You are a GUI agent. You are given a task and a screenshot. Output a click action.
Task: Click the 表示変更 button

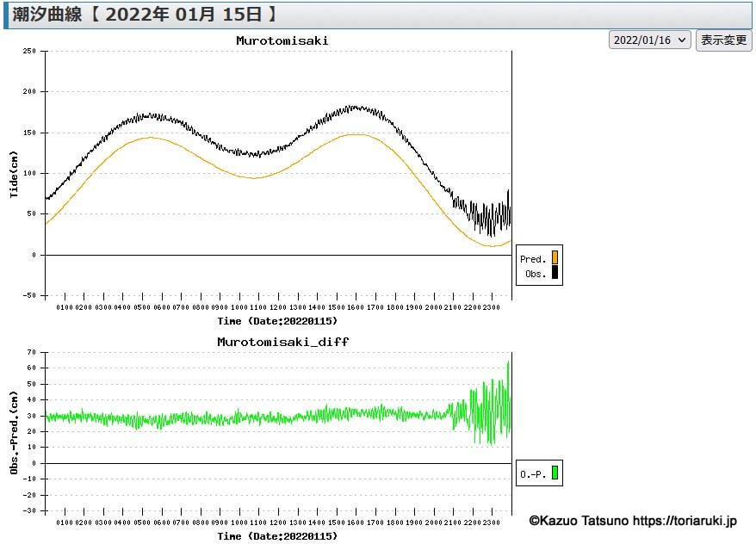723,40
